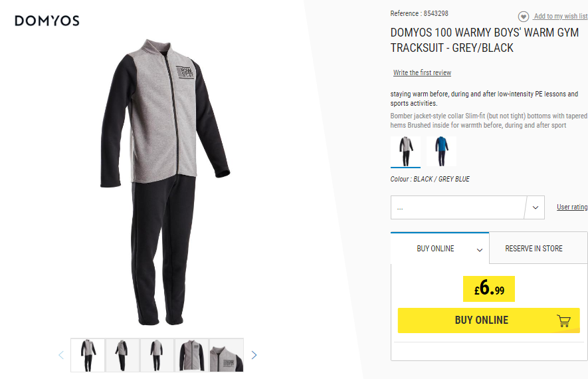Click the yellow Buy Online button
Image resolution: width=588 pixels, height=379 pixels.
488,320
